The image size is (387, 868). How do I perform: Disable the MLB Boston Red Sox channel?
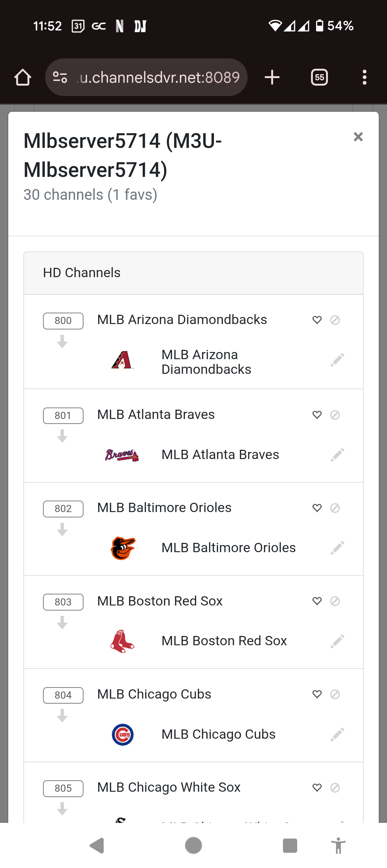[335, 601]
